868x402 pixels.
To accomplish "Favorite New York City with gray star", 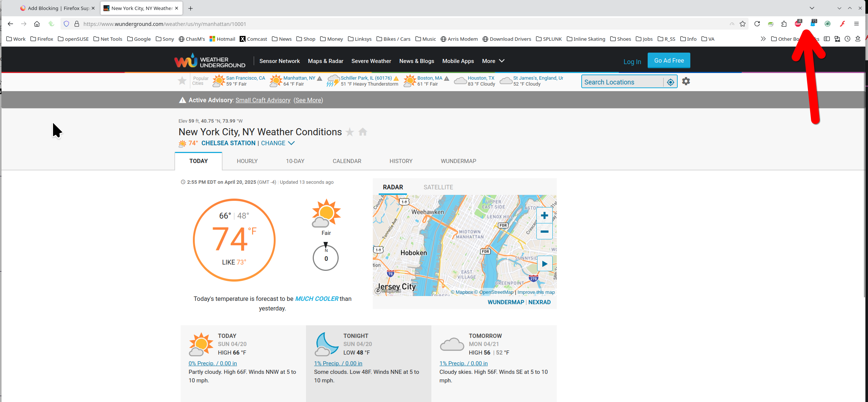I will [x=349, y=132].
